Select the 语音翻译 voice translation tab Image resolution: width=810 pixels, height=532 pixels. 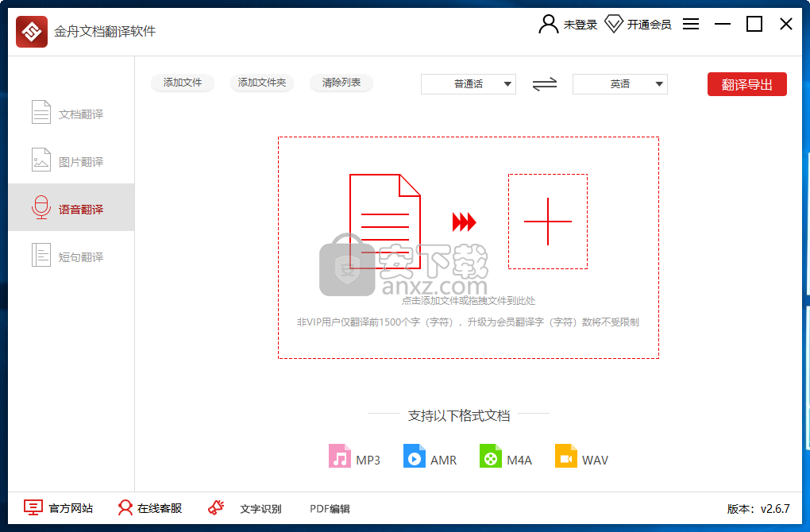click(71, 209)
